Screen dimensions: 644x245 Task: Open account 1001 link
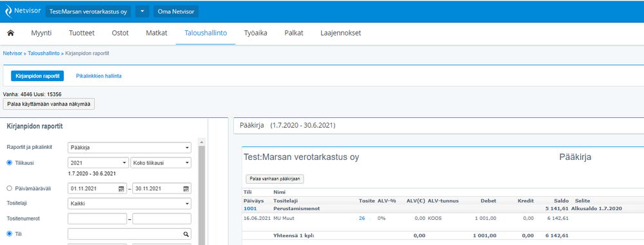249,208
